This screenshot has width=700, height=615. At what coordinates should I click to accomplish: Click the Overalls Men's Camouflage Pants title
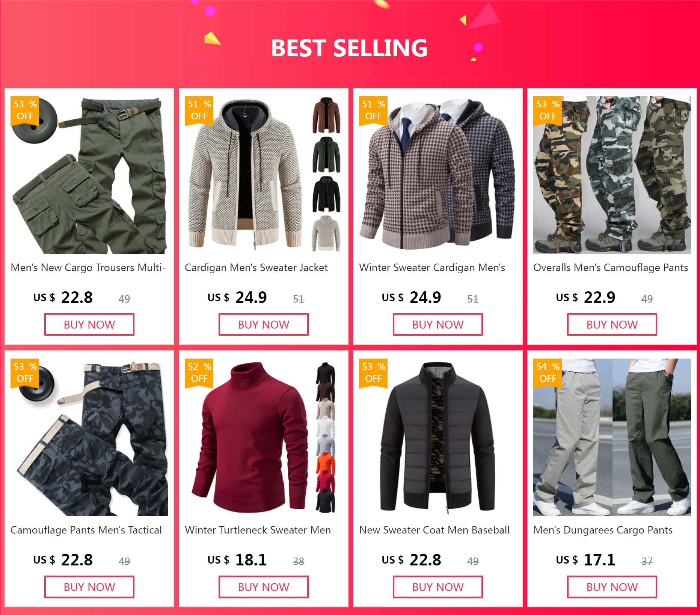click(611, 267)
